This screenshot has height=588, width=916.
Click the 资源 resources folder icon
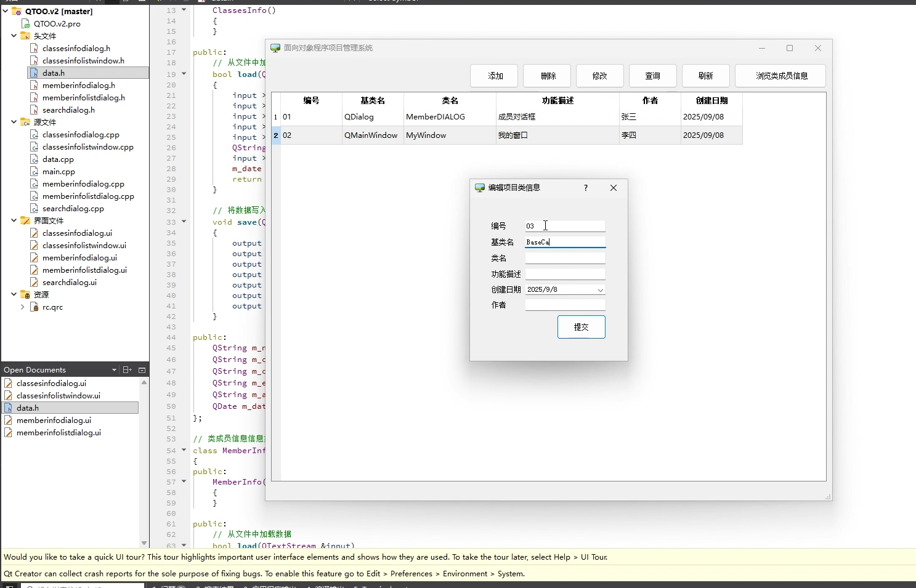25,294
